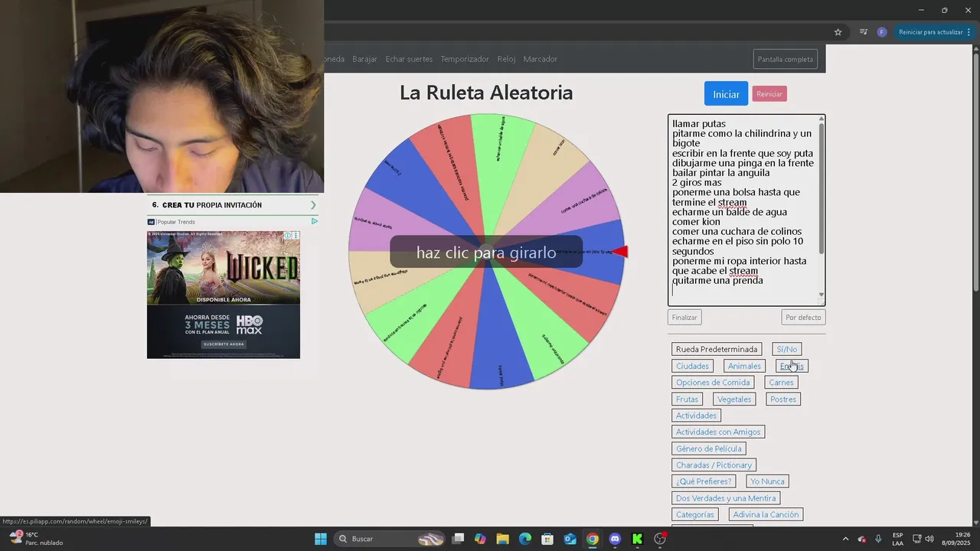
Task: Click the Por defecto button
Action: pyautogui.click(x=803, y=317)
